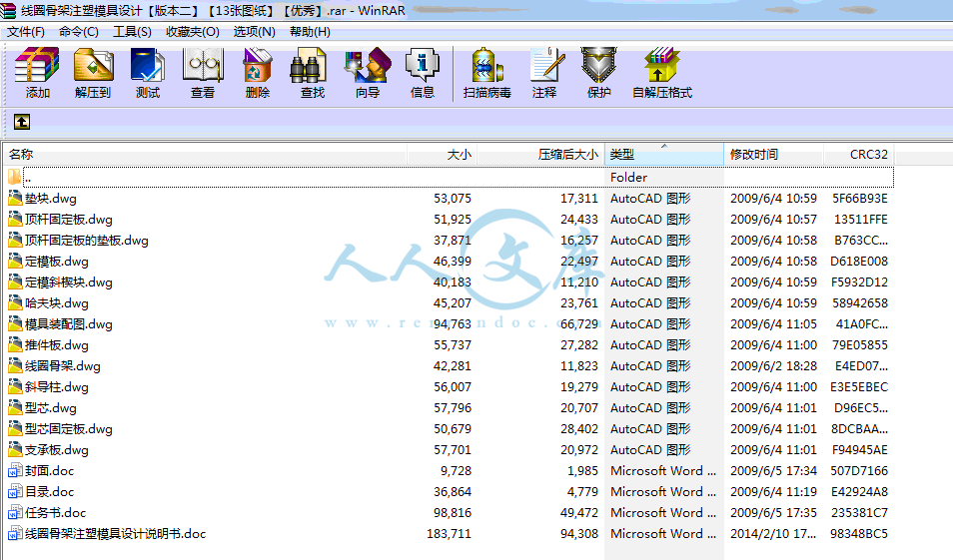The width and height of the screenshot is (953, 560).
Task: Click size value 94,763
Action: pyautogui.click(x=453, y=324)
